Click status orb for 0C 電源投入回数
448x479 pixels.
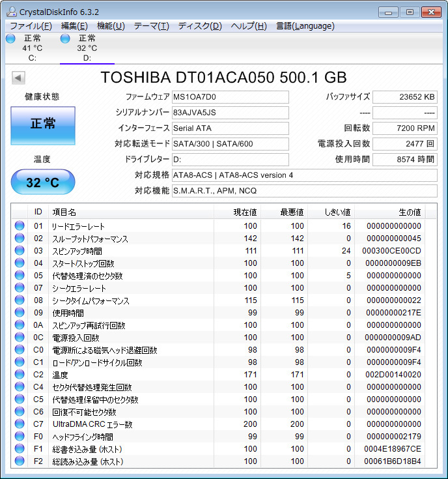pos(20,337)
